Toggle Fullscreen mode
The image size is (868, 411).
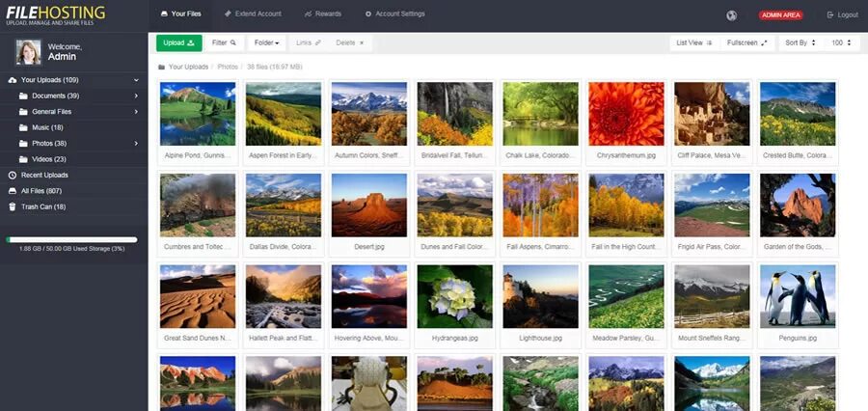[x=747, y=42]
